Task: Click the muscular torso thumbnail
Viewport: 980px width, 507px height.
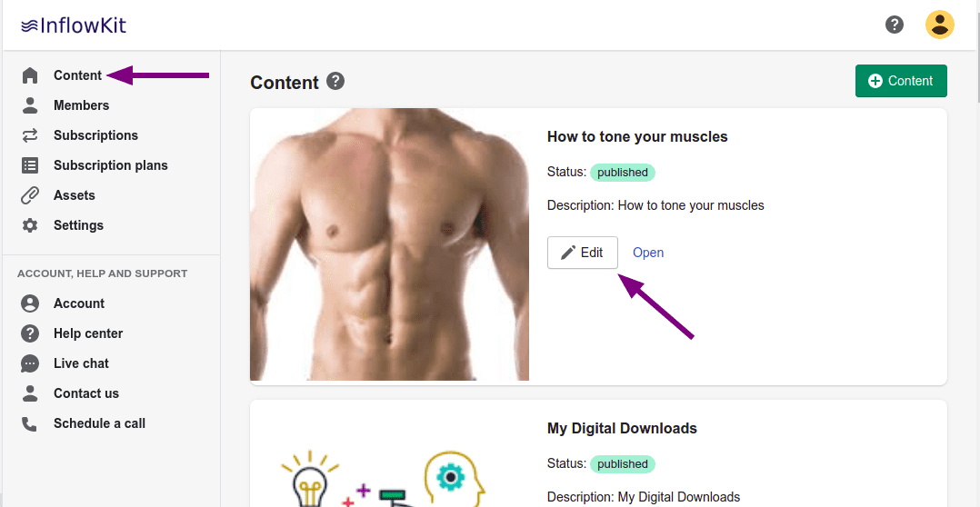Action: coord(389,244)
